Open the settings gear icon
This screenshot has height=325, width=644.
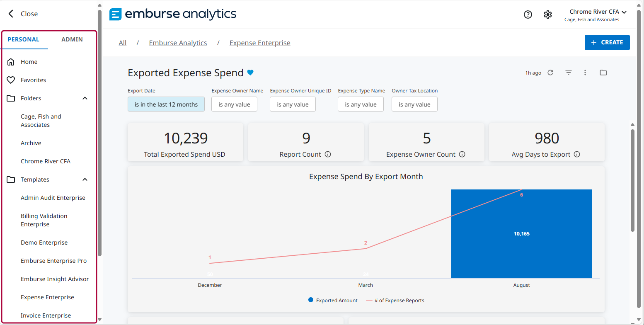(x=548, y=15)
